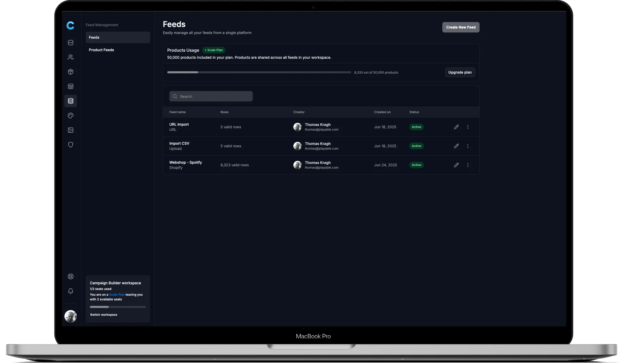Edit the Import CSV feed with pencil
The width and height of the screenshot is (623, 364).
(x=456, y=146)
